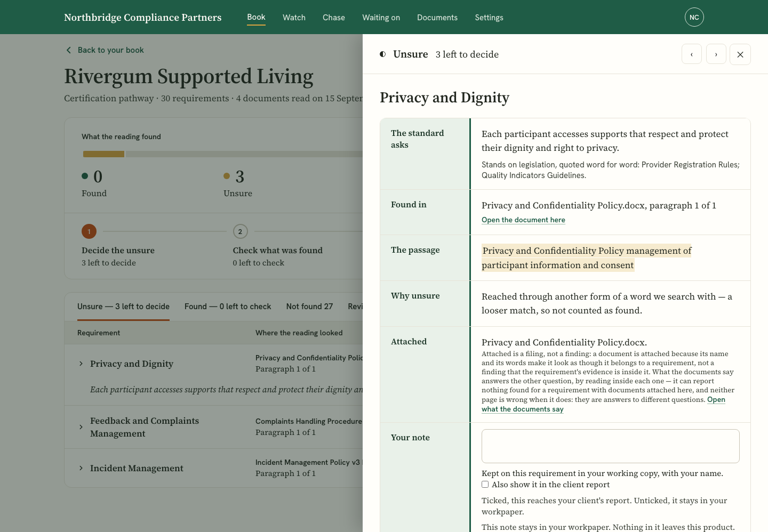Image resolution: width=768 pixels, height=532 pixels.
Task: Expand the Feedback and Complaints Management row
Action: tap(81, 427)
